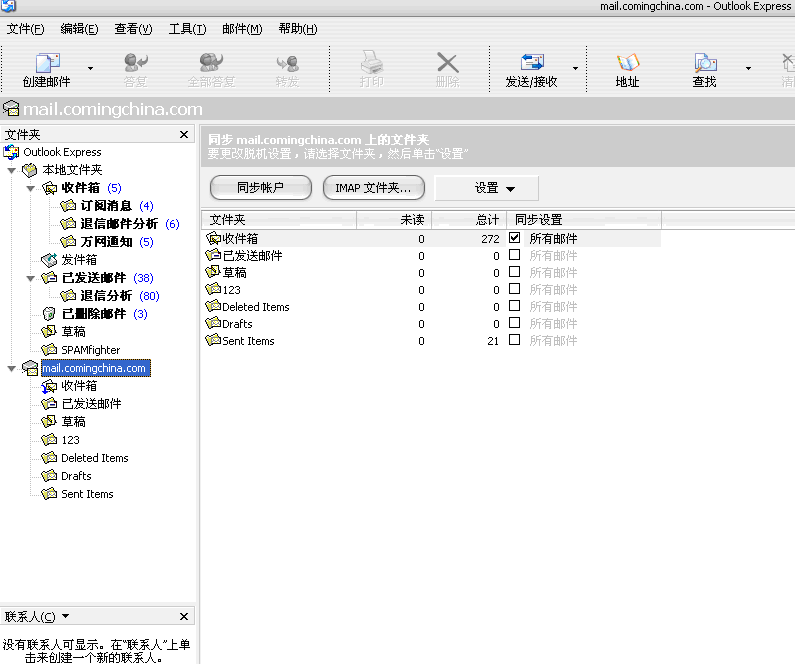795x664 pixels.
Task: Collapse the mail.comingchina.com account tree node
Action: point(12,368)
